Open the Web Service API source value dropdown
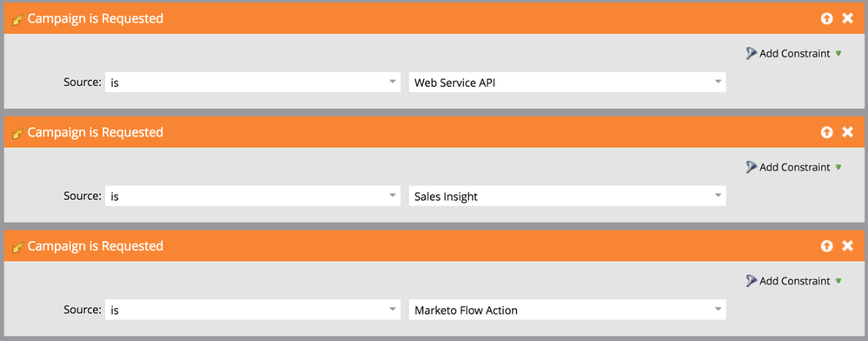 (567, 83)
